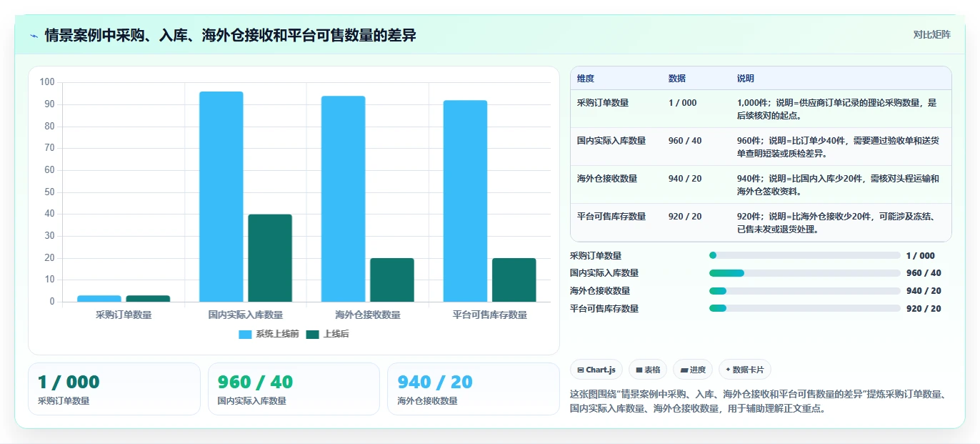980x444 pixels.
Task: Click the 1 / 000 value beside the progress bar
Action: click(920, 255)
